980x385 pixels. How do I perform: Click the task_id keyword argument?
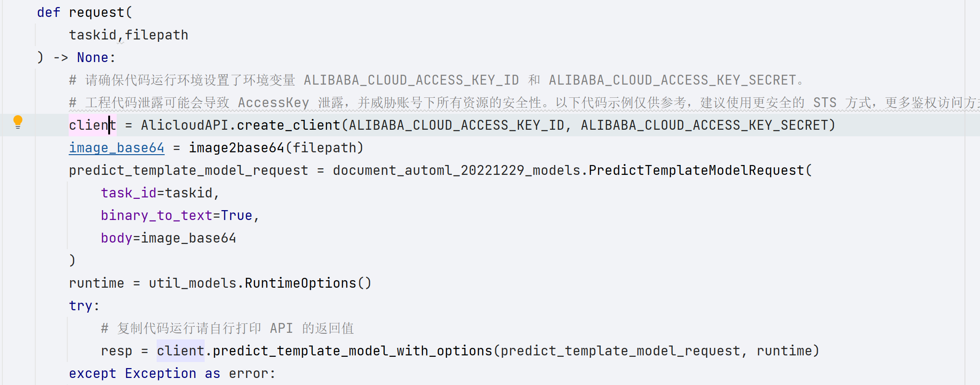pos(128,193)
